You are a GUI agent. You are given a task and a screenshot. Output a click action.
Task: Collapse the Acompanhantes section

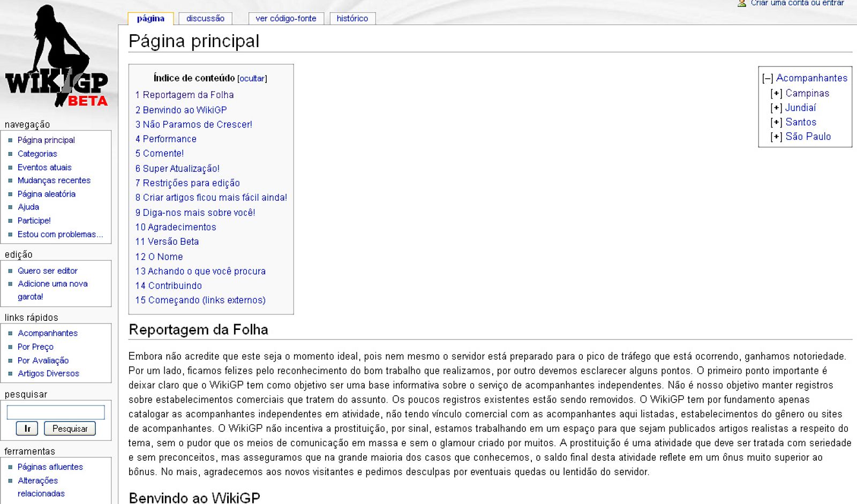tap(768, 78)
